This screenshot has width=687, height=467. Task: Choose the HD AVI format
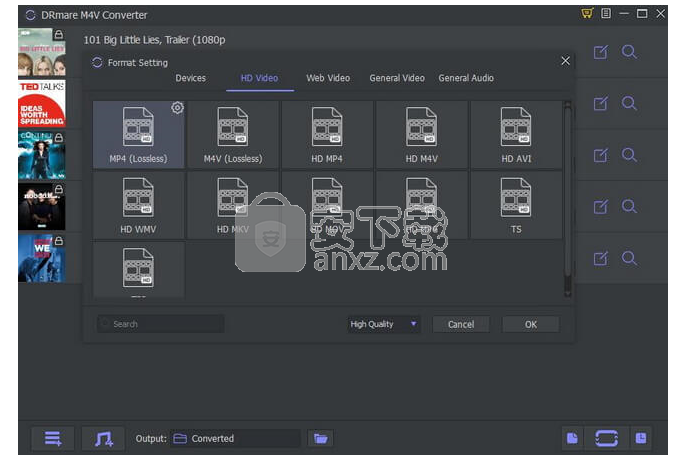tap(516, 134)
